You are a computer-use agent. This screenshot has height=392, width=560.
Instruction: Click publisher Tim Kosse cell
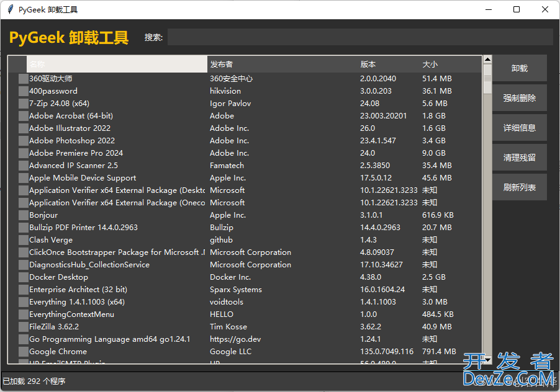[x=228, y=327]
